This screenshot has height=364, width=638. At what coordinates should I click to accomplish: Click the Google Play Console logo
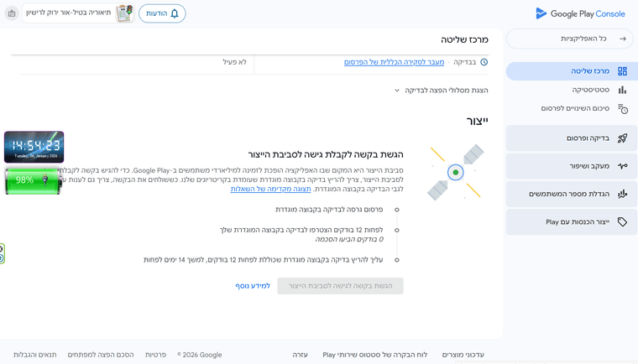(x=580, y=13)
